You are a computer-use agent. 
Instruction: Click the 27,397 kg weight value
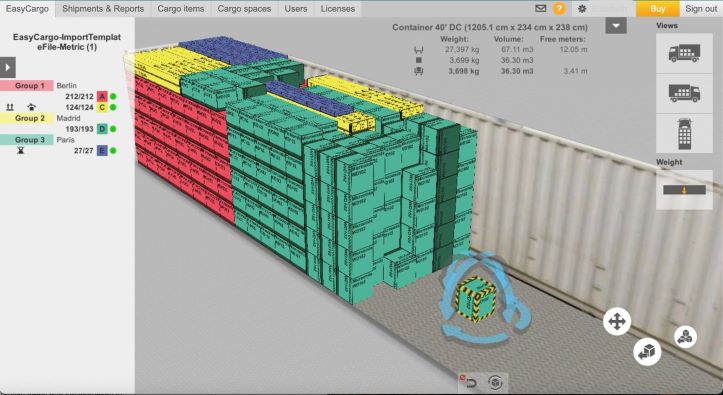pos(462,49)
